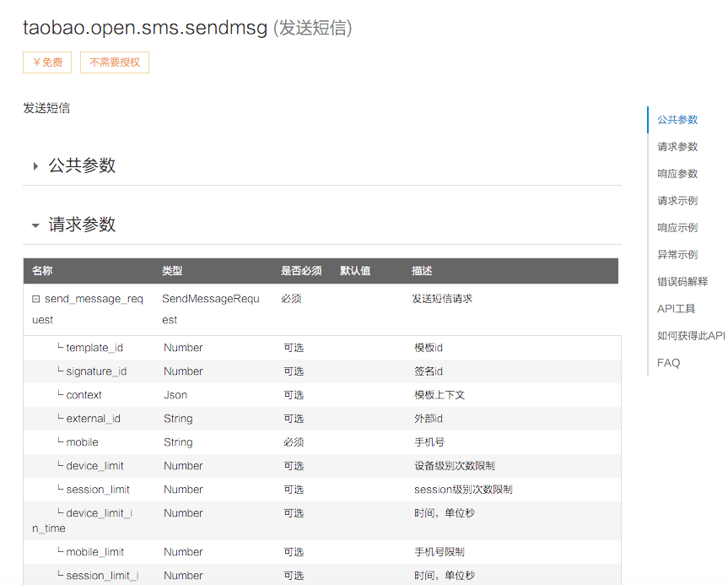This screenshot has height=585, width=728.
Task: Click the session级别次数限制 description
Action: pos(463,490)
